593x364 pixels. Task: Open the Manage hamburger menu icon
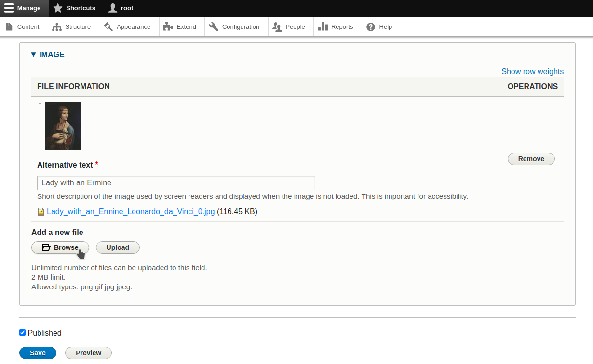tap(9, 8)
